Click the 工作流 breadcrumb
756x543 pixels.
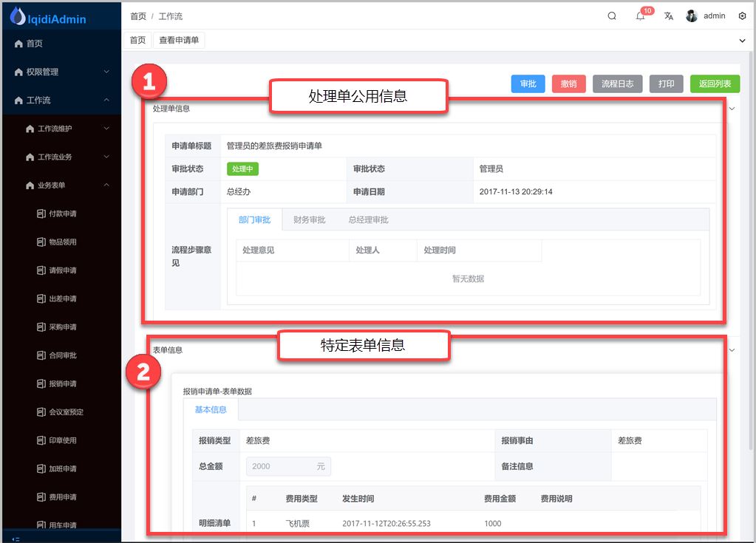click(171, 16)
